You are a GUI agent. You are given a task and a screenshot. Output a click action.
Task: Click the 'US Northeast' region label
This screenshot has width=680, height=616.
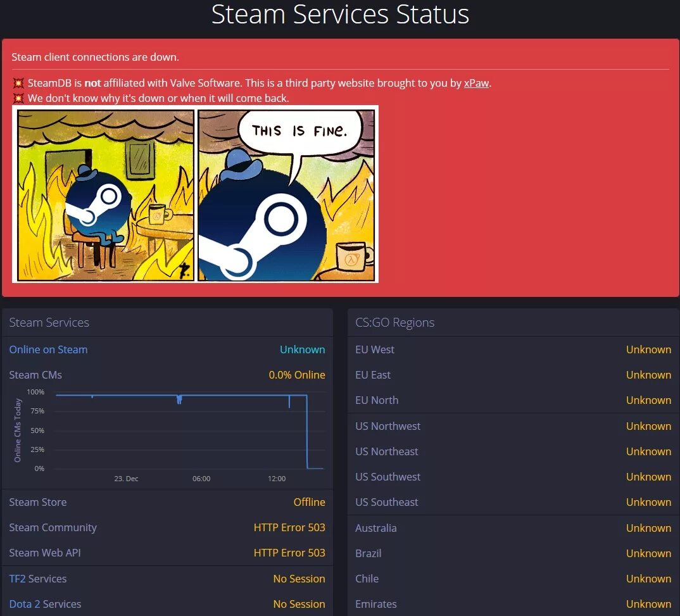pos(386,451)
